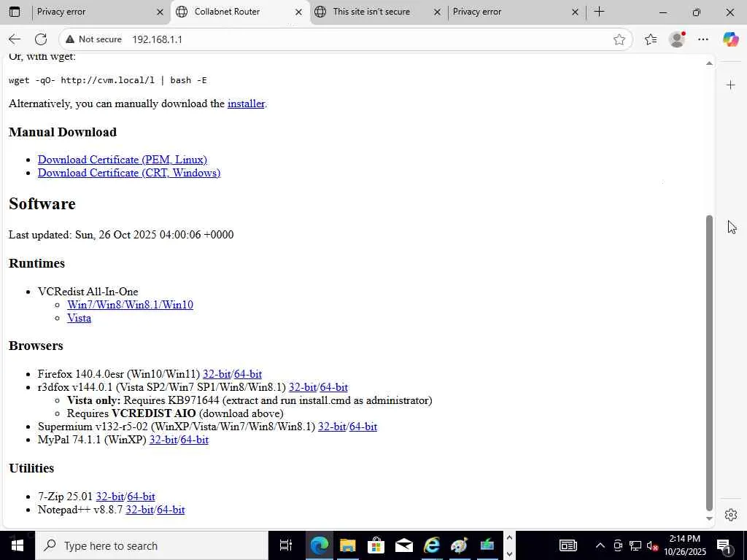Download Certificate (PEM, Linux) link
This screenshot has height=560, width=747.
(123, 160)
